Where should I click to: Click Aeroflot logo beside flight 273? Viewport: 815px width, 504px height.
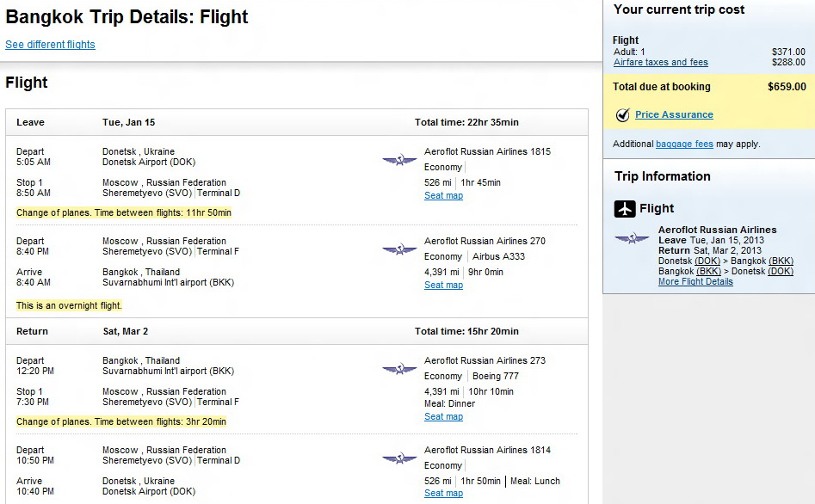coord(399,369)
